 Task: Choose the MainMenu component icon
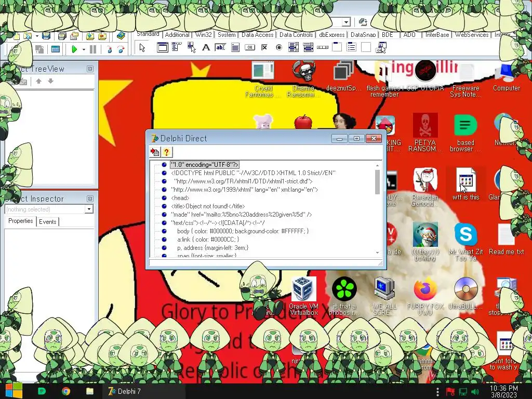tap(177, 47)
